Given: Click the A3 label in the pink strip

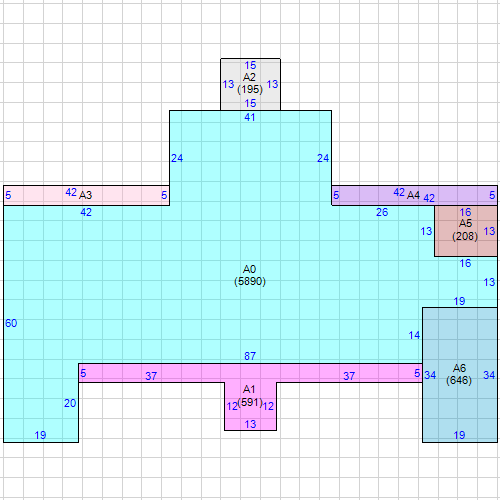Looking at the screenshot, I should pyautogui.click(x=85, y=195).
